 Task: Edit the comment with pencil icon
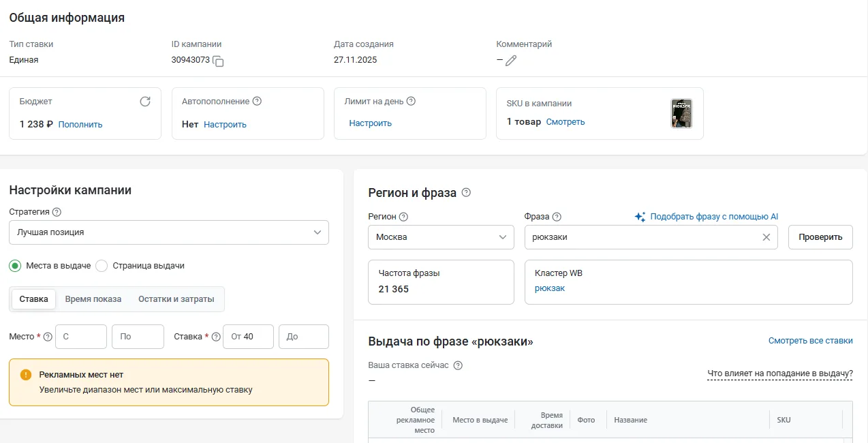pyautogui.click(x=511, y=61)
